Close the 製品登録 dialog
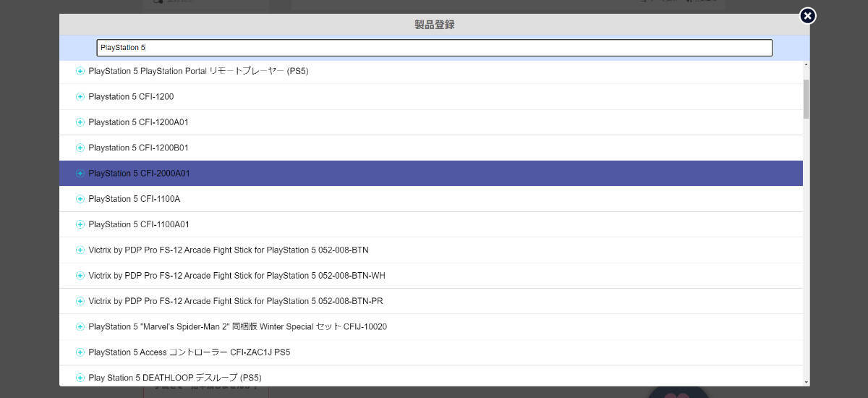 [x=807, y=16]
